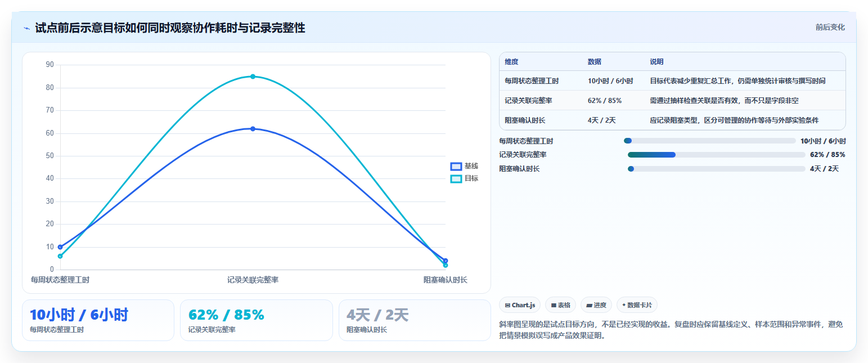The image size is (868, 363).
Task: Click the 基线 line peak point at 62
Action: pos(253,129)
